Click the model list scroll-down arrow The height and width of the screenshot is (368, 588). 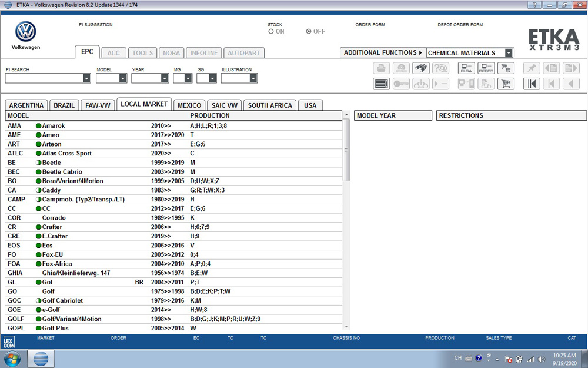(x=346, y=327)
